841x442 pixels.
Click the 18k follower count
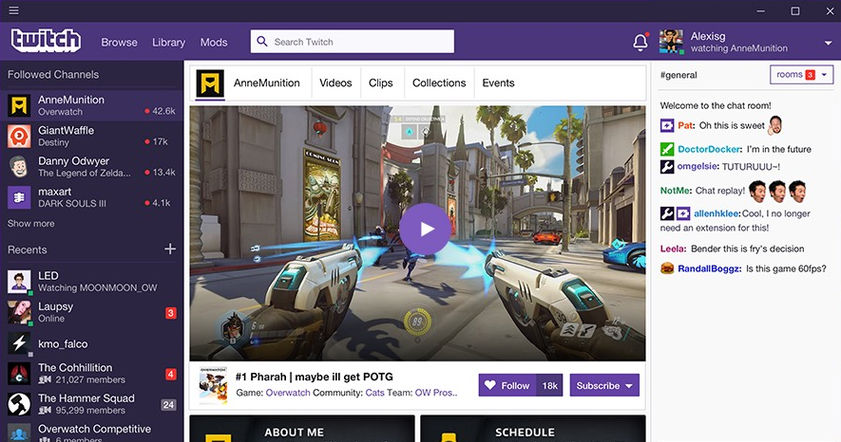[550, 385]
